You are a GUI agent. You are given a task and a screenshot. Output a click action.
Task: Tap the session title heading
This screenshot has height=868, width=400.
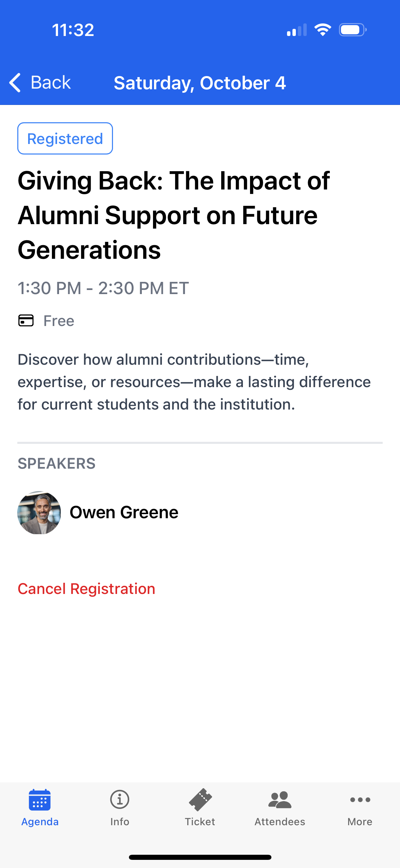click(174, 215)
